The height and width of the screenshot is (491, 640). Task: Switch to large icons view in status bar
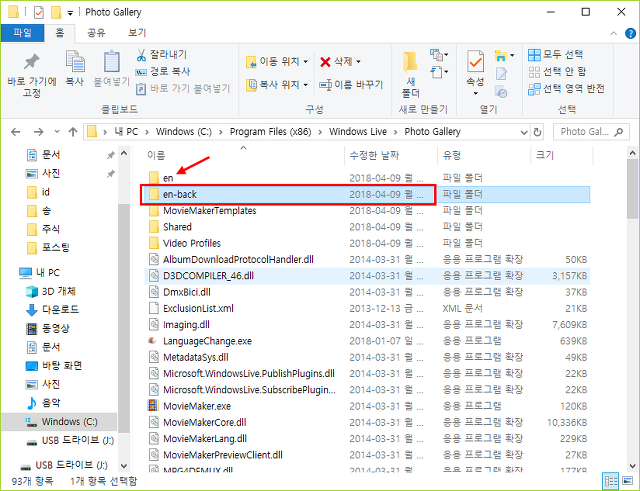628,481
